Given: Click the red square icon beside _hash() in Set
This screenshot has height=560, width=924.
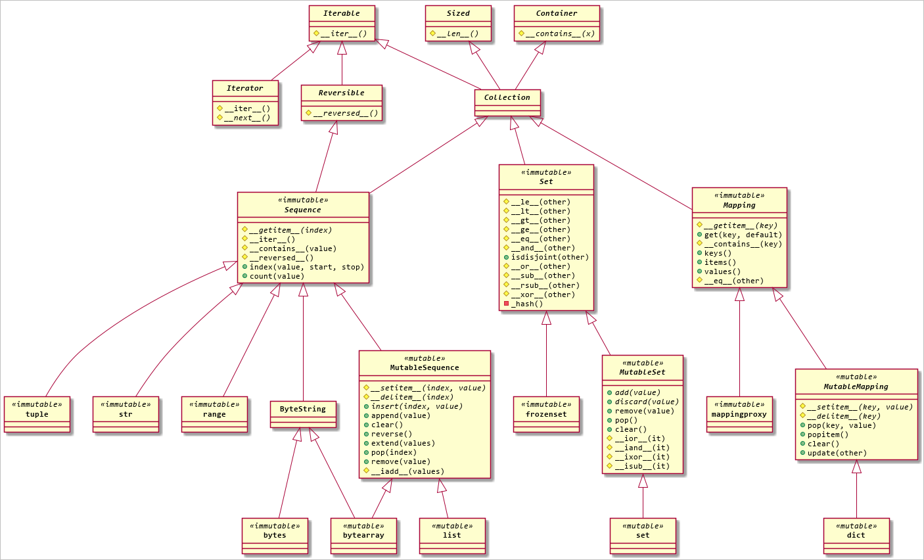Looking at the screenshot, I should [x=506, y=304].
